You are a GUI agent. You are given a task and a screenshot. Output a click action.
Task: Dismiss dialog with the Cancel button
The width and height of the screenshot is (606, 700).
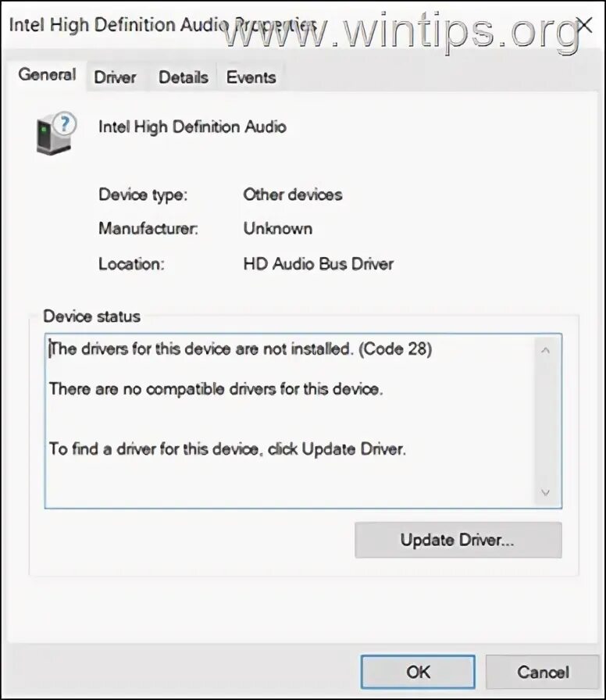click(x=543, y=672)
